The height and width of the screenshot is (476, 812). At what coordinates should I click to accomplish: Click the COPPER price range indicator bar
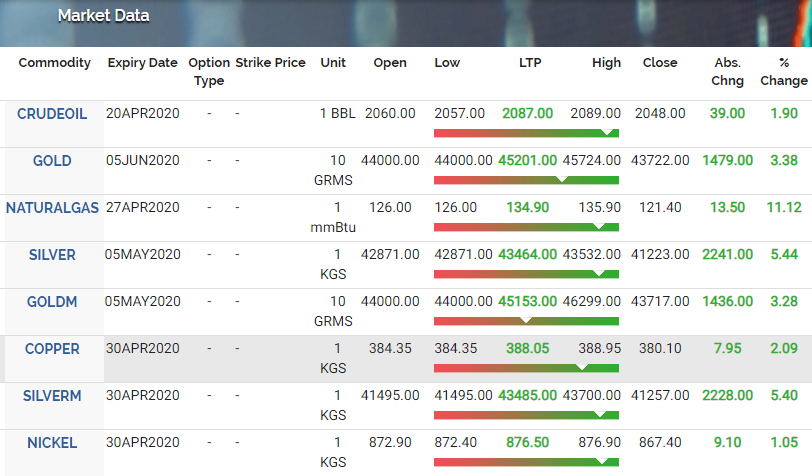526,368
